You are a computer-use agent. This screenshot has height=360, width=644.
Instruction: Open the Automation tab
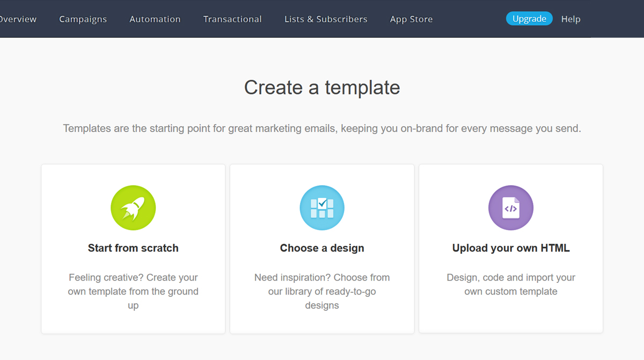(155, 19)
